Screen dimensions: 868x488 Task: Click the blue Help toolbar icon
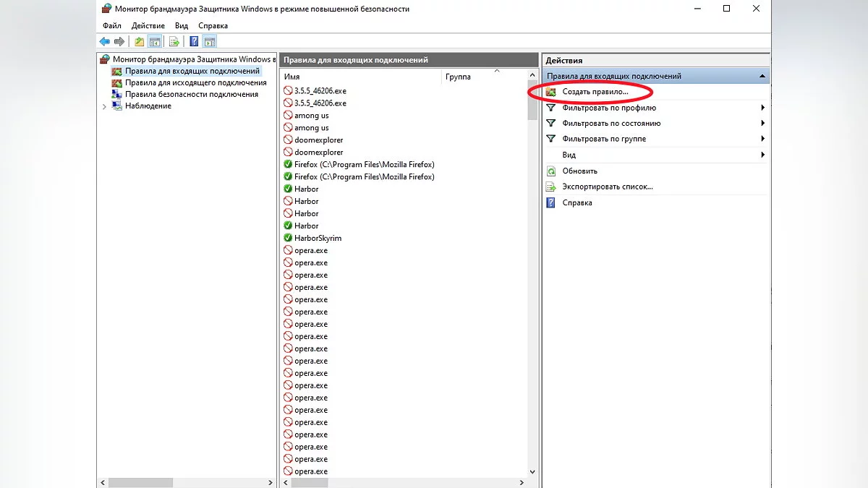pos(194,41)
